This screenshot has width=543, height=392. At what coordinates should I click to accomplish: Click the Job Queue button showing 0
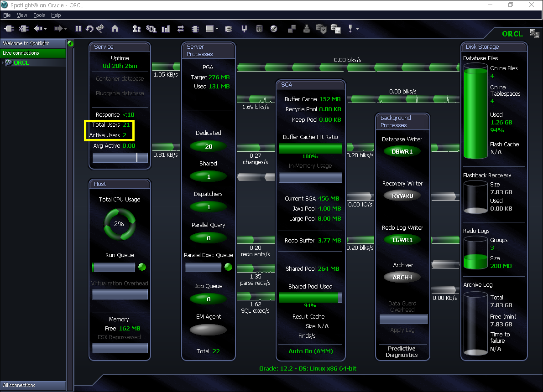pyautogui.click(x=209, y=299)
